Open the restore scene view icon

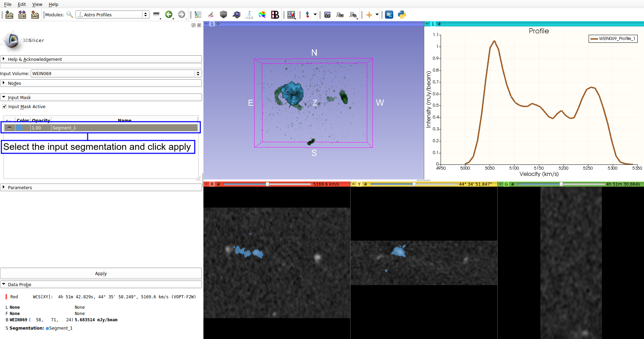(353, 15)
